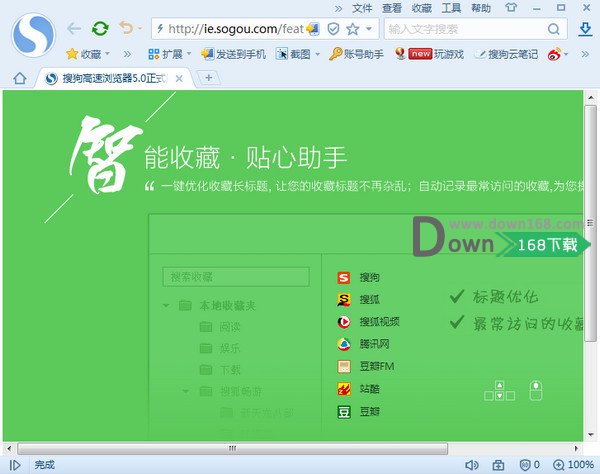Click the magnifier search icon
Viewport: 600px width, 474px height.
coord(553,29)
